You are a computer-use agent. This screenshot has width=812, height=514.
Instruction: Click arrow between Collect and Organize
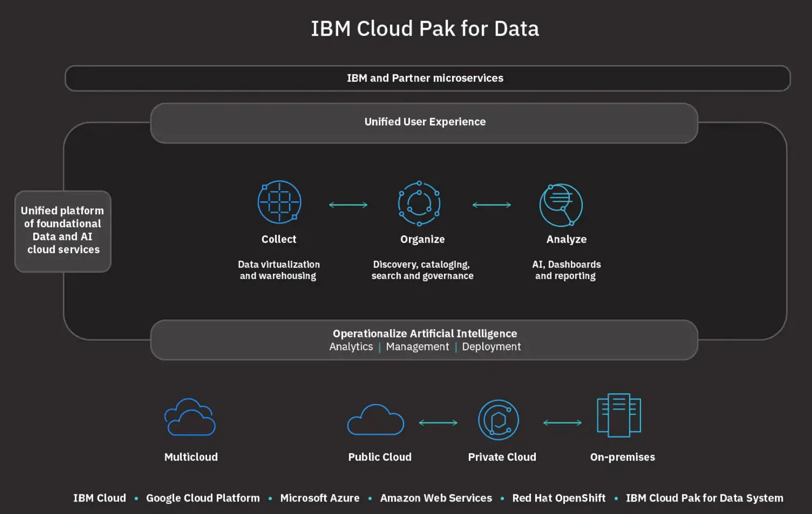point(348,205)
